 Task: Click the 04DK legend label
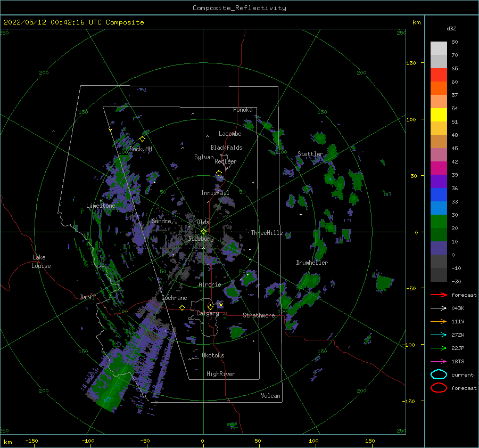458,308
